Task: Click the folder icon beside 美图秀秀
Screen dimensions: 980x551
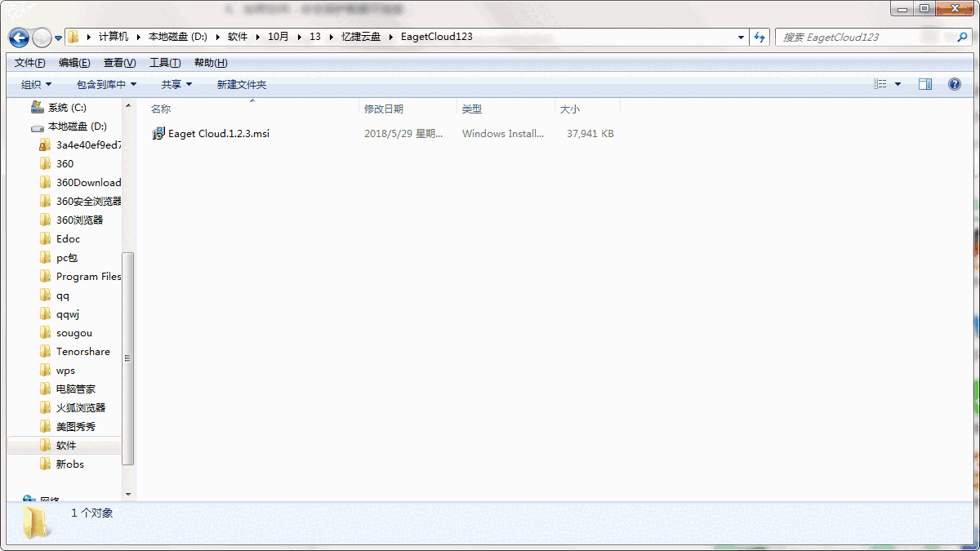Action: tap(46, 427)
